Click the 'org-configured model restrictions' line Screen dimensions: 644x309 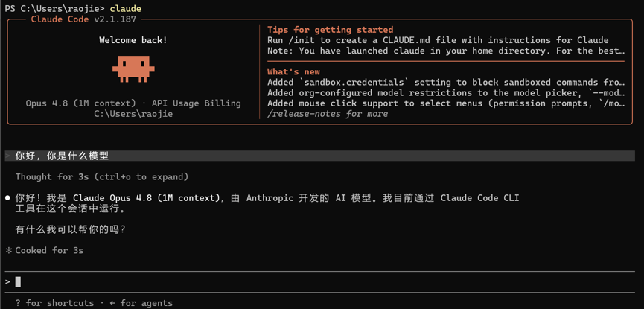point(447,93)
